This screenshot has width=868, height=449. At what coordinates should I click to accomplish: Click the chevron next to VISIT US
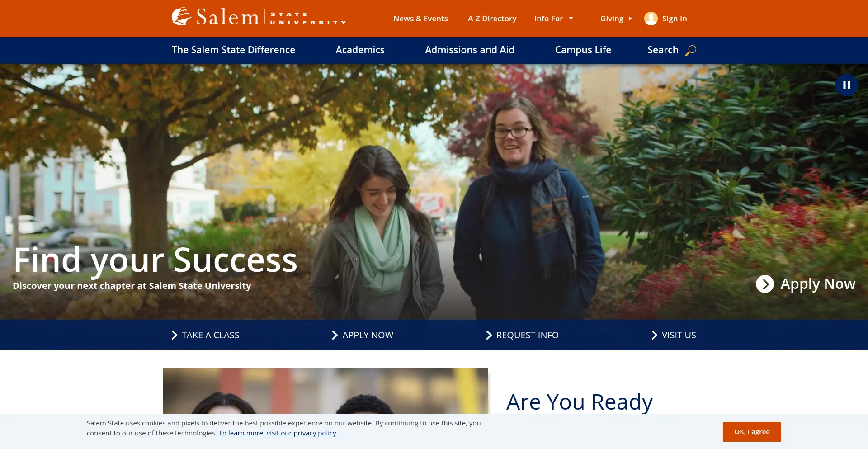(x=654, y=335)
